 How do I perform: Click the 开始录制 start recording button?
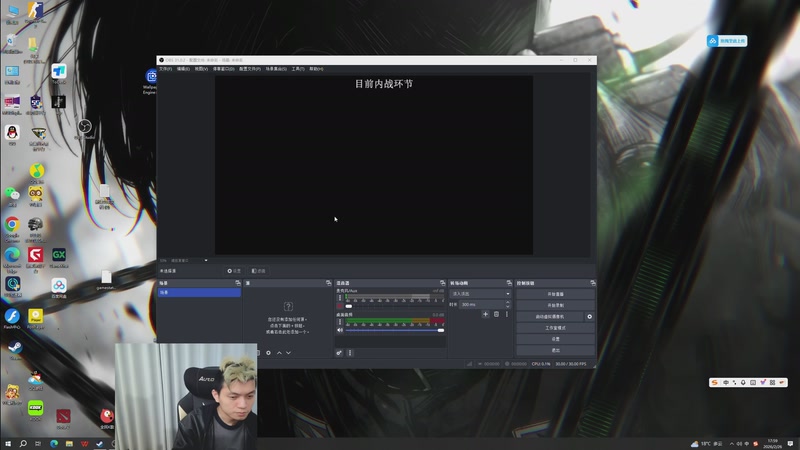coord(555,305)
